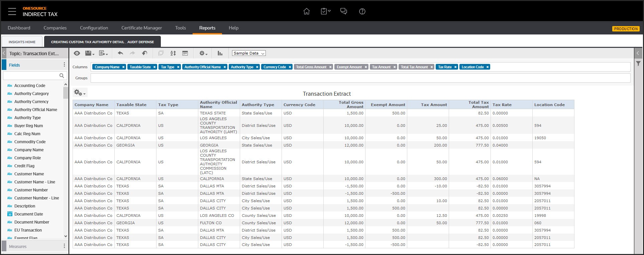Remove the Tax Rate column chip
Screen dimensions: 644x255
coord(455,67)
